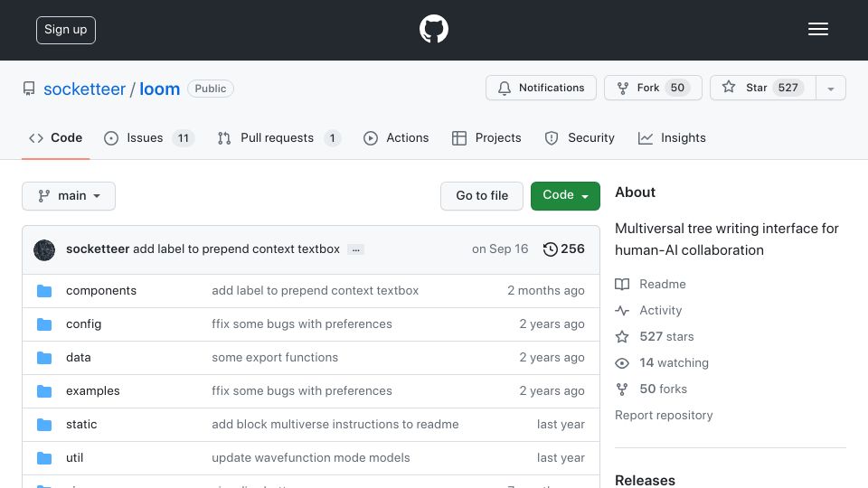Click star icon beside 527 stars

click(622, 336)
